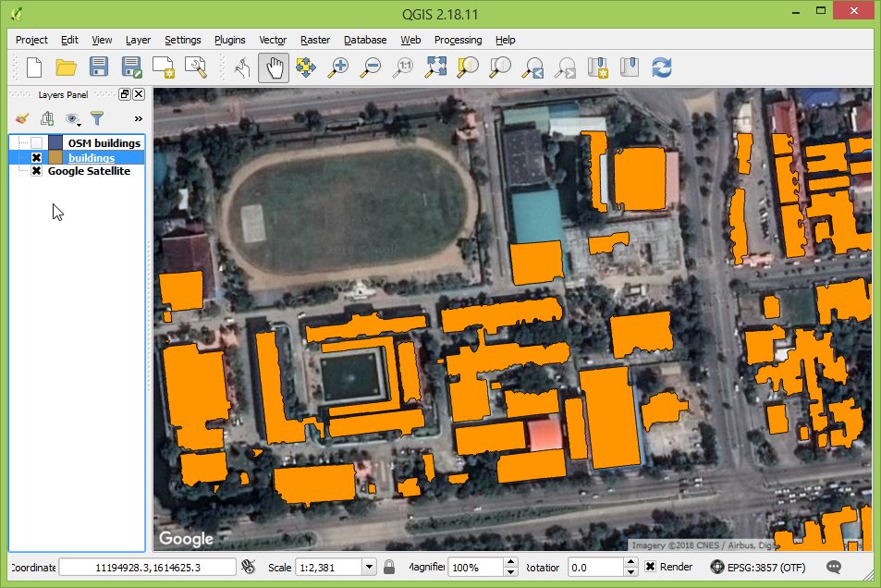Uncheck the Google Satellite layer visibility
Image resolution: width=881 pixels, height=588 pixels.
tap(37, 171)
